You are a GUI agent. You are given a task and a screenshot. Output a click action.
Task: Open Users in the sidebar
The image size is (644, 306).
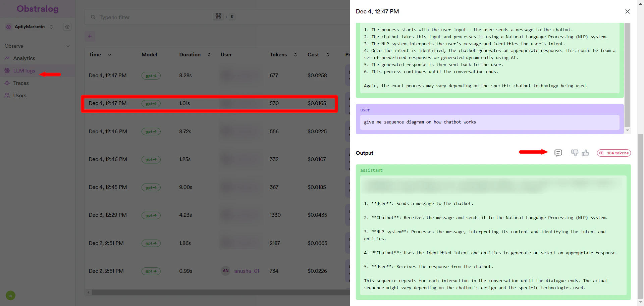pos(20,96)
